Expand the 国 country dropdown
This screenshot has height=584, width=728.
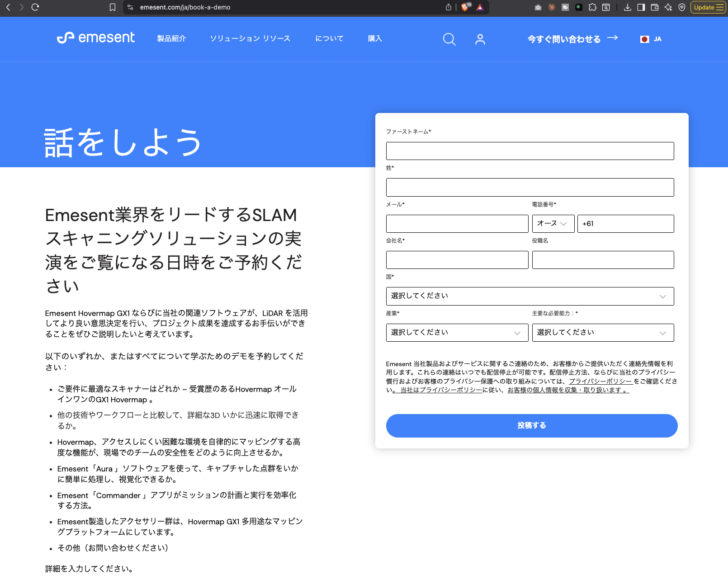pyautogui.click(x=529, y=296)
